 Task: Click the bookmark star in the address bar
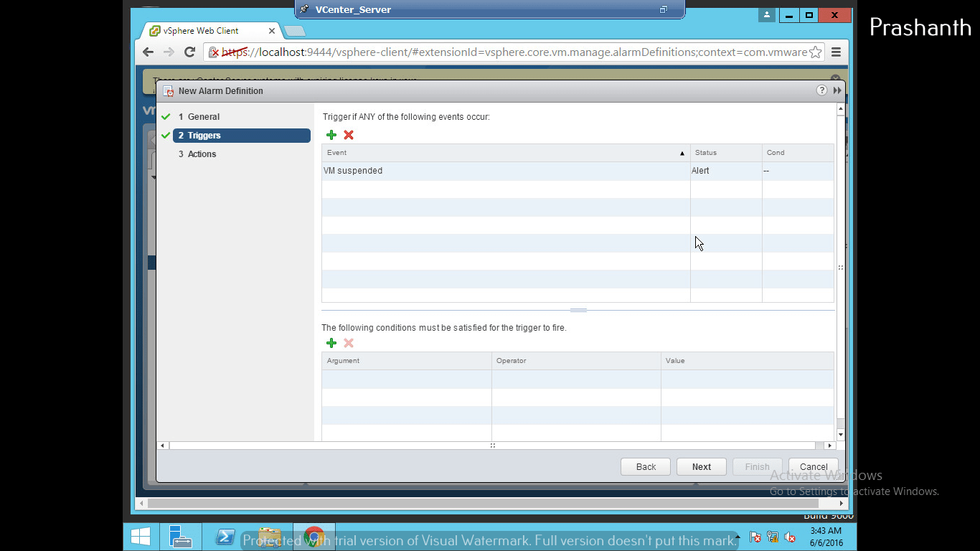point(815,52)
